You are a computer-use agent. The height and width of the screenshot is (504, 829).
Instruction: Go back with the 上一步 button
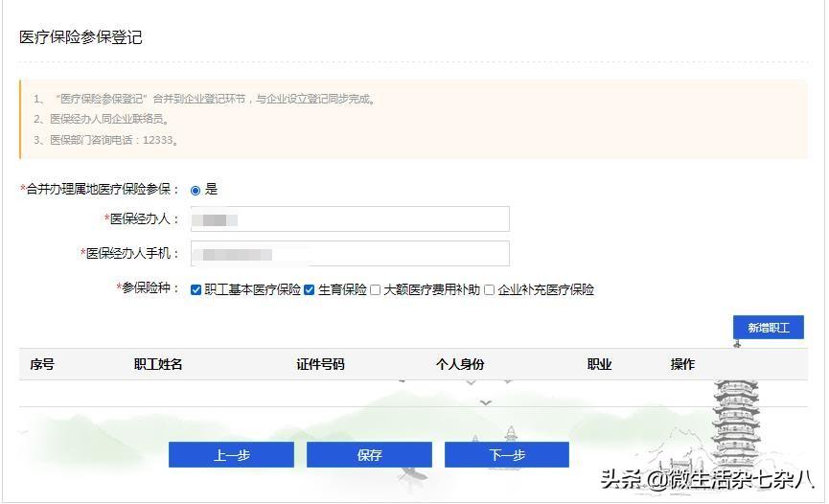(x=231, y=455)
